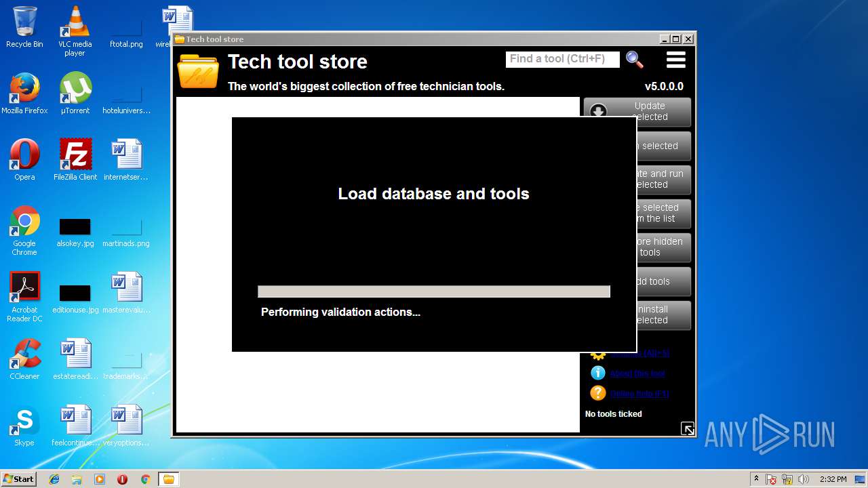Image resolution: width=868 pixels, height=488 pixels.
Task: Open the About this tool link
Action: (x=637, y=373)
